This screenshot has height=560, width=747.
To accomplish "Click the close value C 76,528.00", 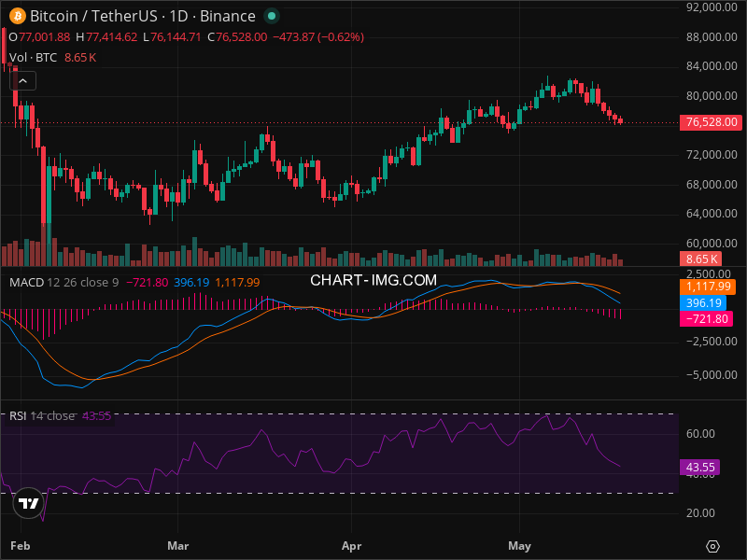I will (x=237, y=37).
